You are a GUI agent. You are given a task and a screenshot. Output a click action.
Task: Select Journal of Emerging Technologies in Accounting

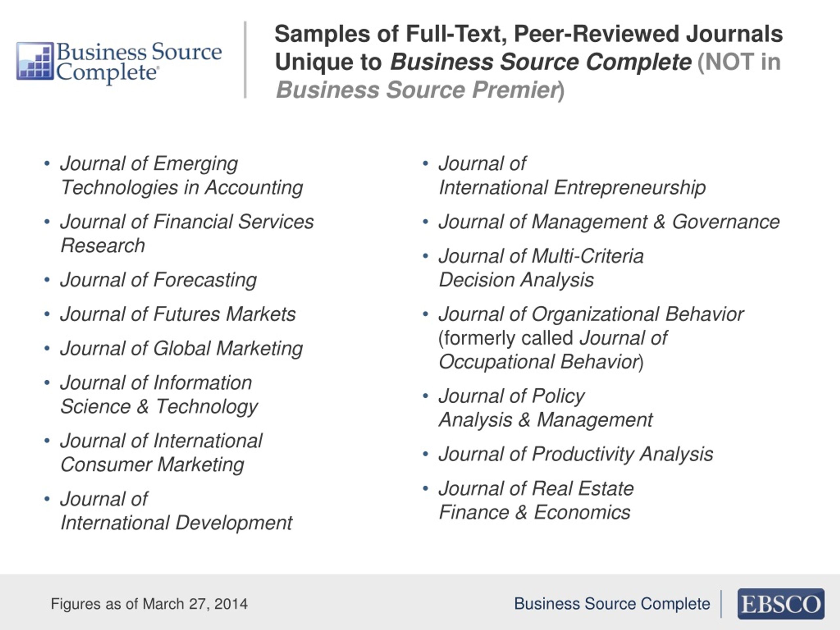[181, 176]
